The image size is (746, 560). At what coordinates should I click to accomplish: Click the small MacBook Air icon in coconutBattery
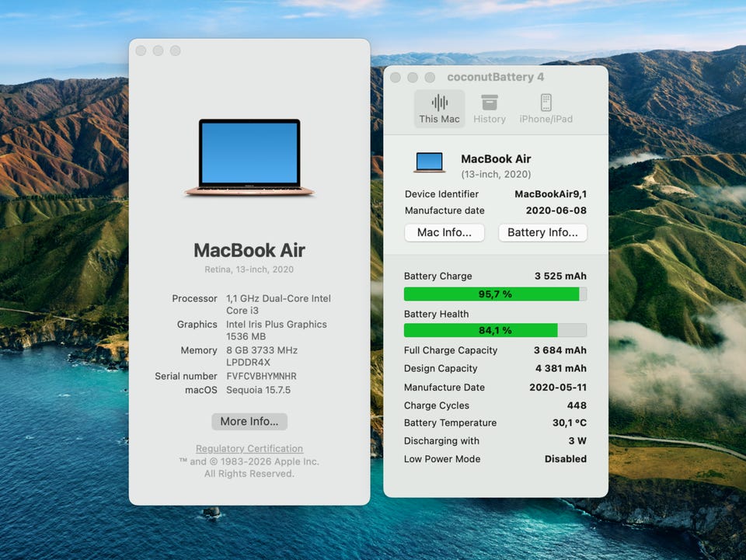point(430,162)
